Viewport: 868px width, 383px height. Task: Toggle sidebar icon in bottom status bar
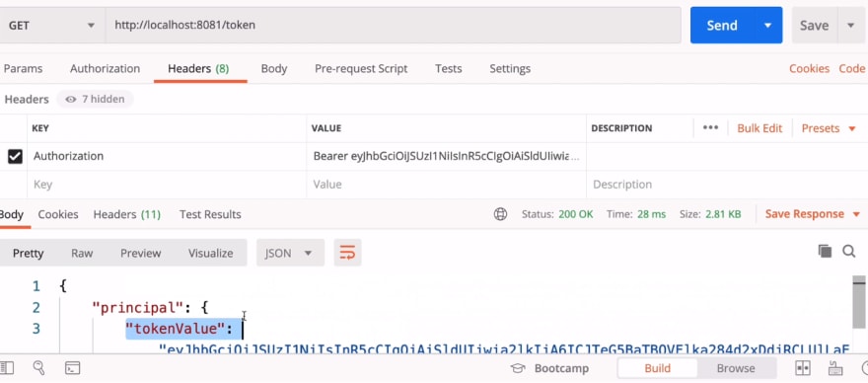(7, 368)
